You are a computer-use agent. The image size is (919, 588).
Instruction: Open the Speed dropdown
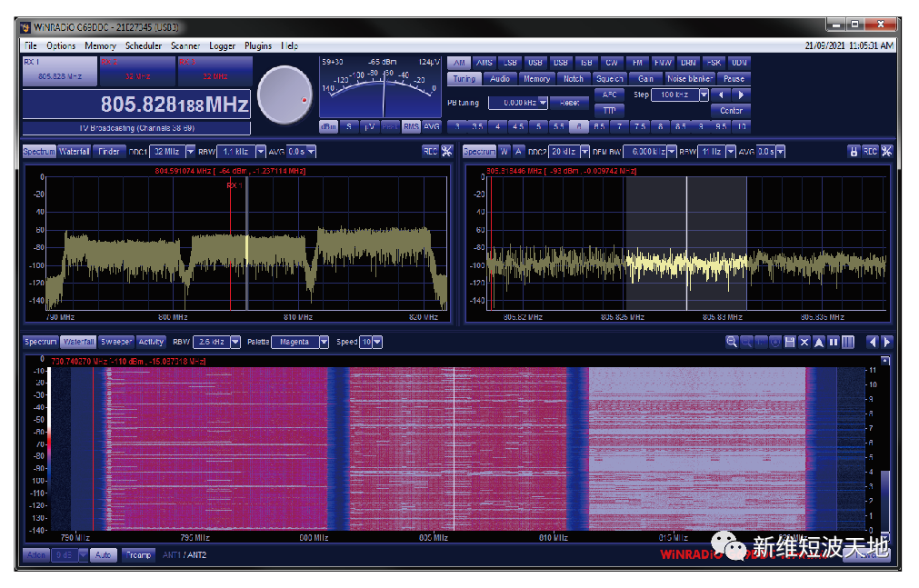click(x=377, y=342)
